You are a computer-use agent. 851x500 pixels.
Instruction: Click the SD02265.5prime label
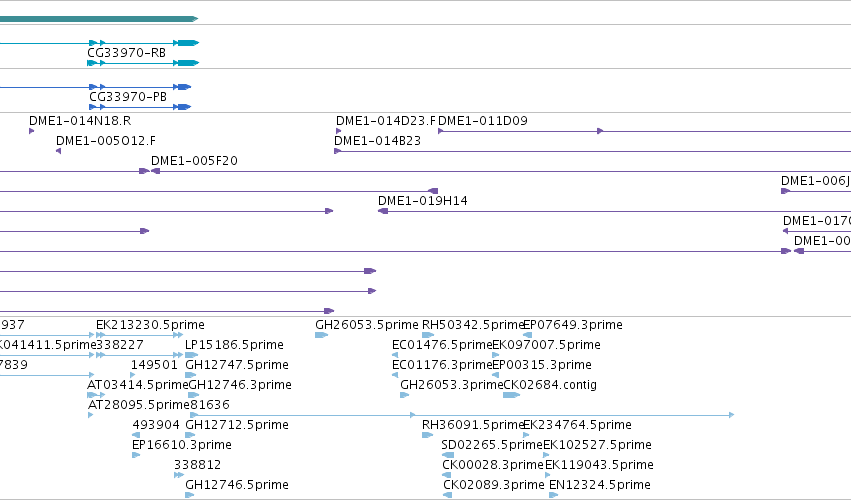492,445
